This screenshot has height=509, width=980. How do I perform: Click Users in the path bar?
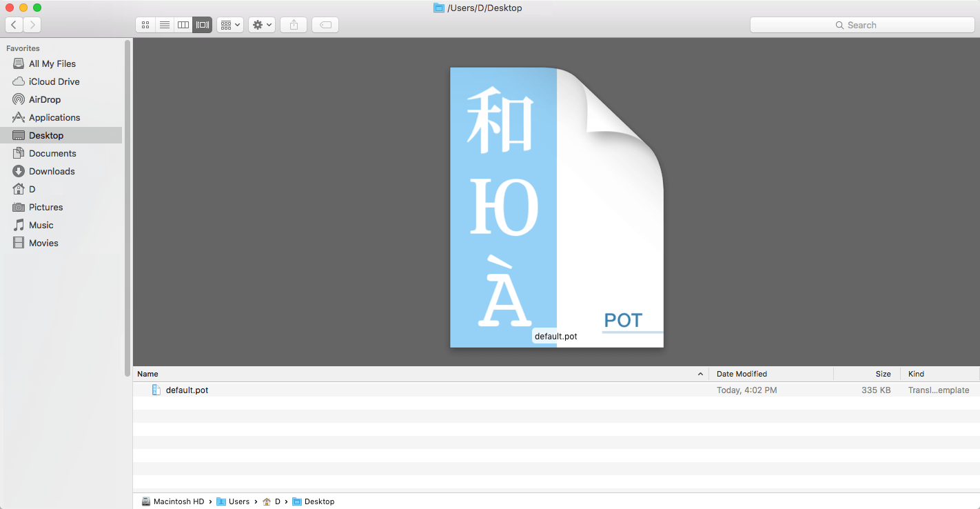click(238, 501)
